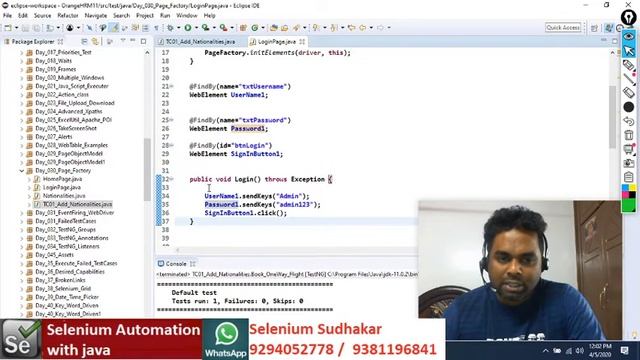This screenshot has width=640, height=360.
Task: Maximize the editor area
Action: click(x=615, y=41)
